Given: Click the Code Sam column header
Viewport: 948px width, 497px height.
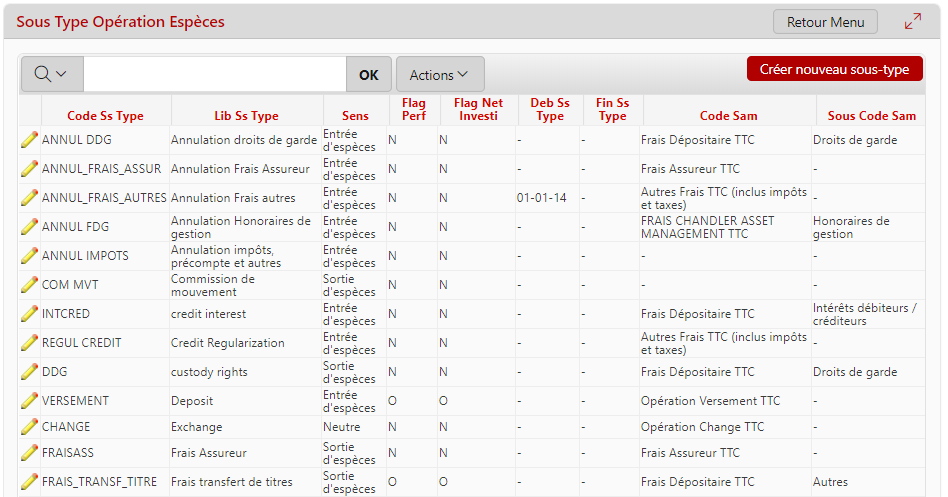Looking at the screenshot, I should (728, 116).
